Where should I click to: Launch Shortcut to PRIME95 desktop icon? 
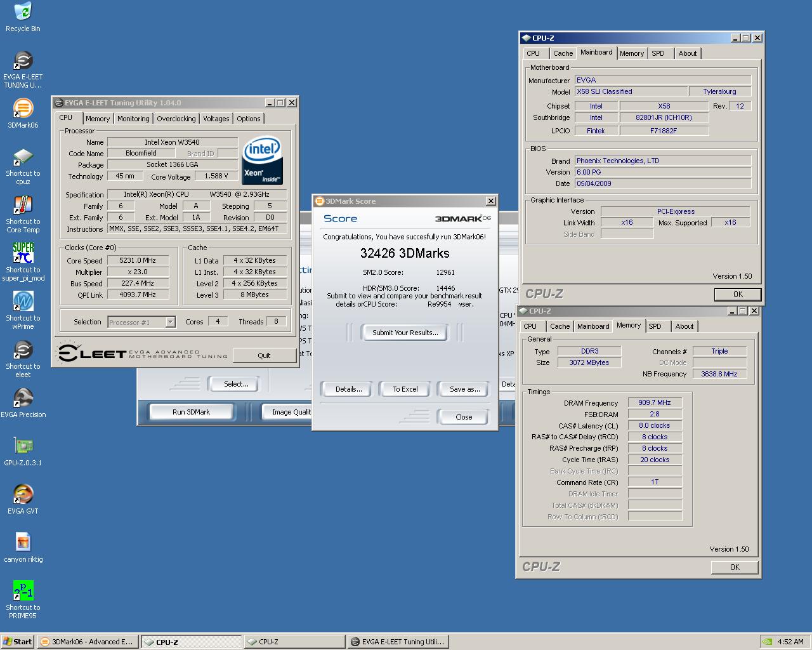click(23, 600)
